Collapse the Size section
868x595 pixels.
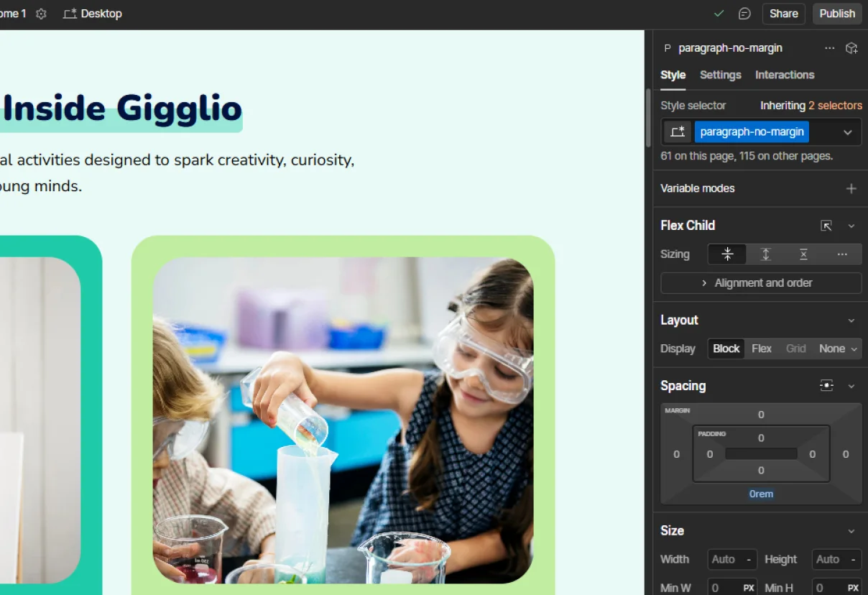point(851,531)
